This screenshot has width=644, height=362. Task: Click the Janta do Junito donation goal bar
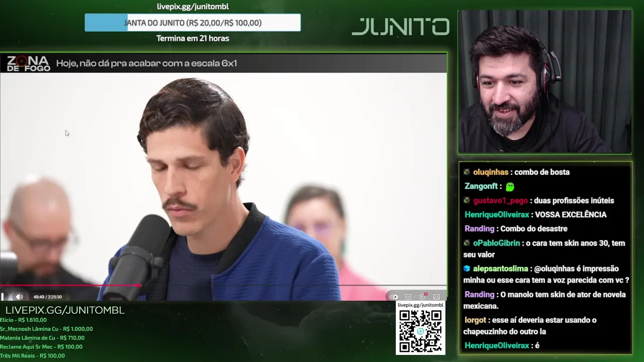click(193, 23)
